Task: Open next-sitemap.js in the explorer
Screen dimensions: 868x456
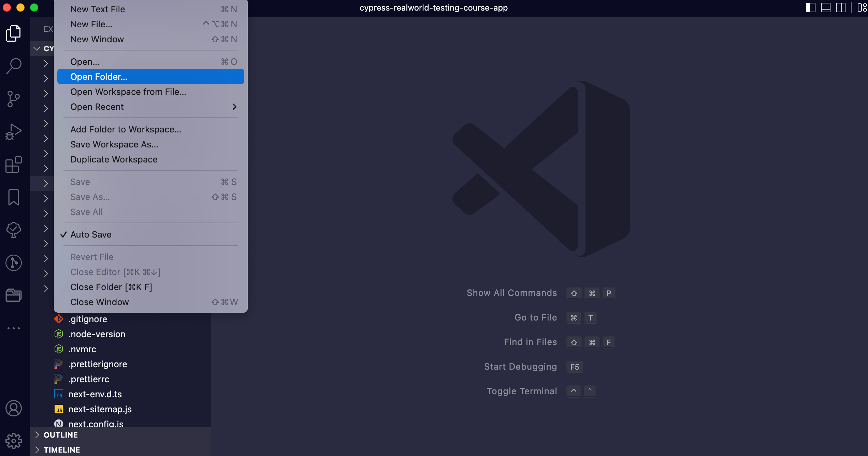Action: point(100,409)
